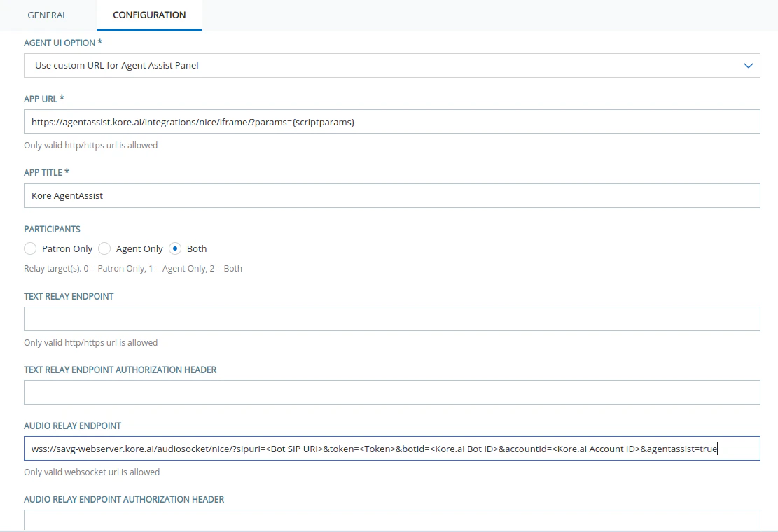
Task: Click the Kore AgentAssist title value
Action: click(67, 195)
